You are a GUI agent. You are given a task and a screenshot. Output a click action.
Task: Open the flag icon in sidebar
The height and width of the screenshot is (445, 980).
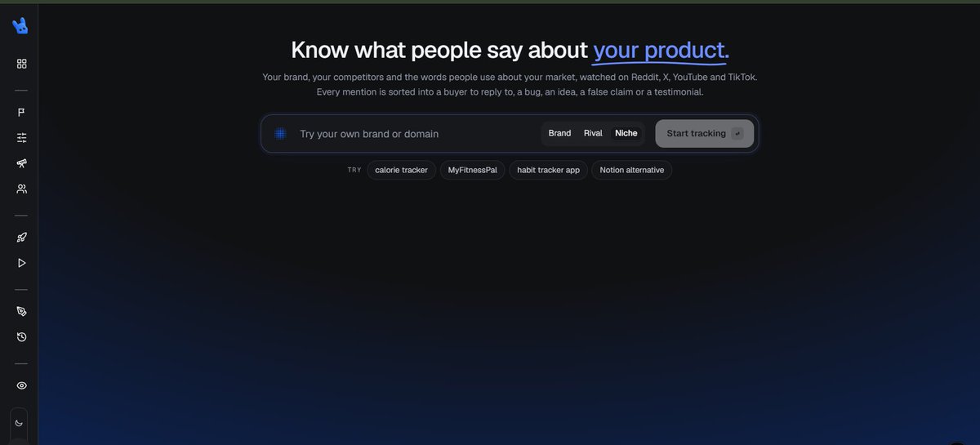coord(22,113)
